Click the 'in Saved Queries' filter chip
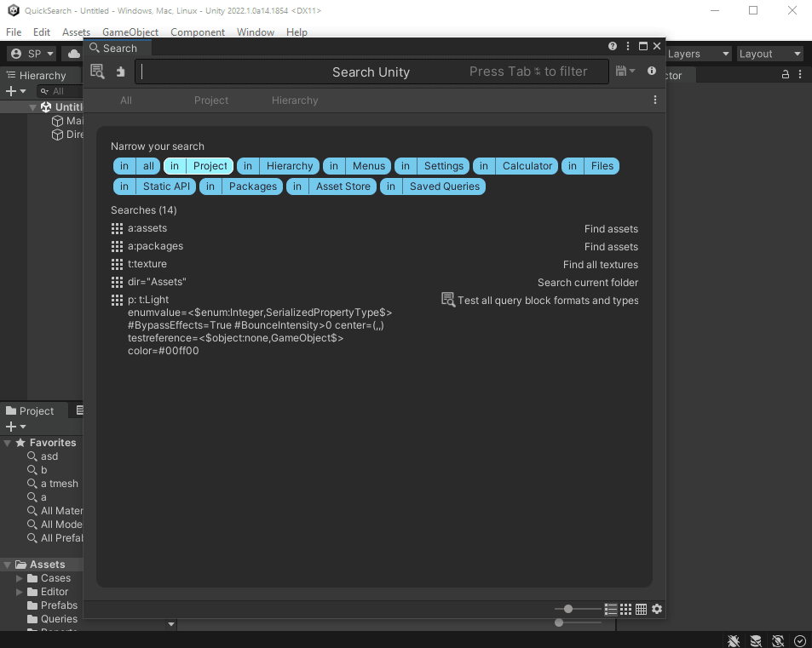812x648 pixels. [x=433, y=186]
